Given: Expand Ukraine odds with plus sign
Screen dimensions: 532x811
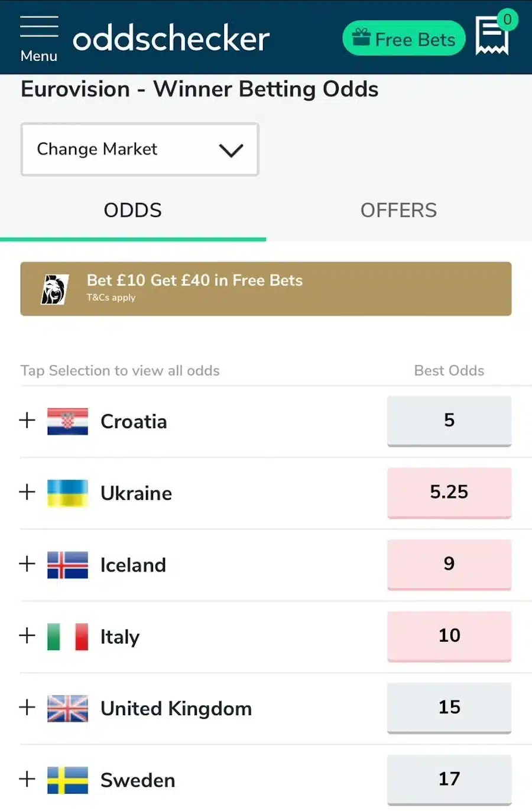Looking at the screenshot, I should (x=27, y=492).
